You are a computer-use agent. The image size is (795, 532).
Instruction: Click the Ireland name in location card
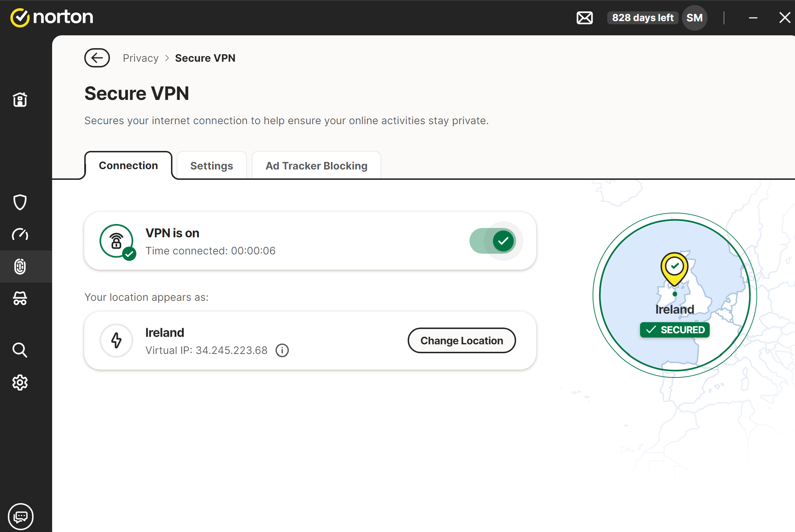[165, 333]
